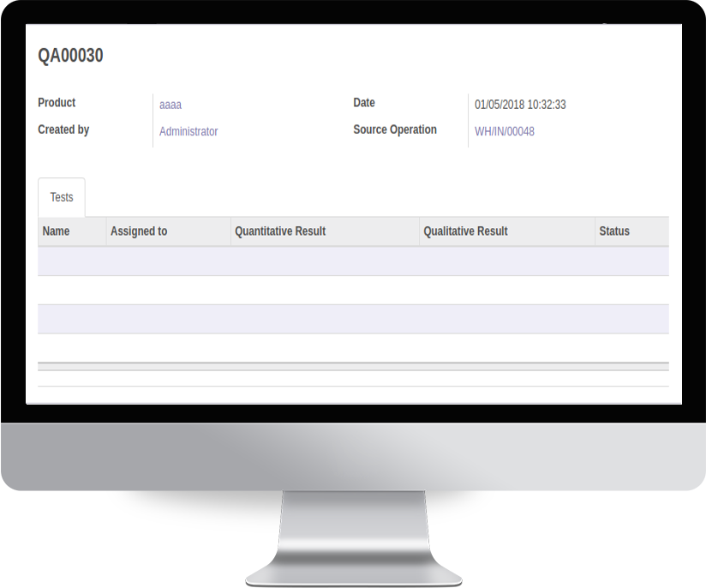Sort by Quantitative Result column
The image size is (706, 588).
pos(325,231)
